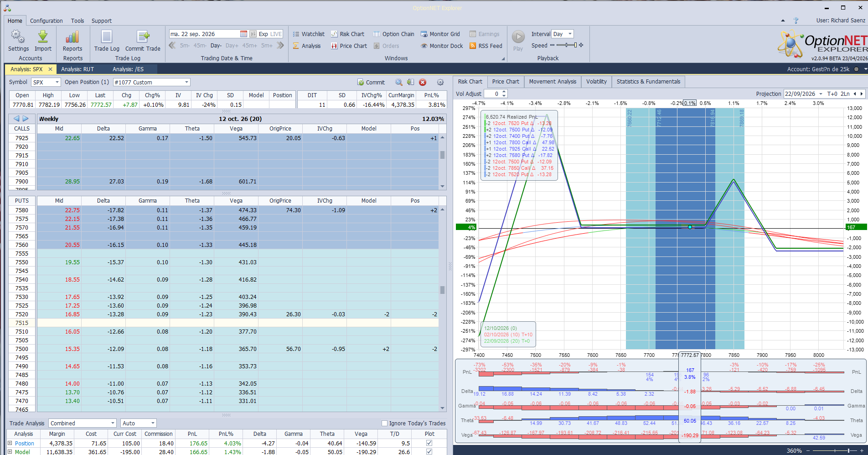Toggle the 2Ln projection setting
This screenshot has height=455, width=868.
click(x=845, y=94)
